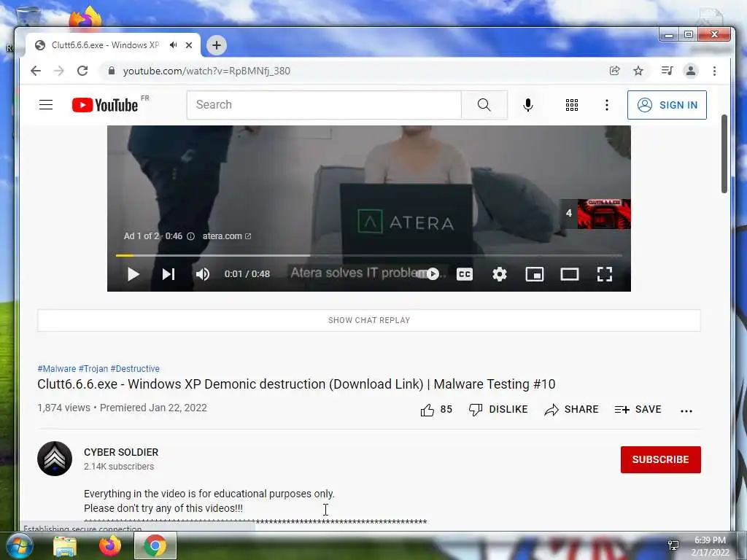Image resolution: width=747 pixels, height=560 pixels.
Task: Visit the atera.com advertiser link
Action: 227,236
